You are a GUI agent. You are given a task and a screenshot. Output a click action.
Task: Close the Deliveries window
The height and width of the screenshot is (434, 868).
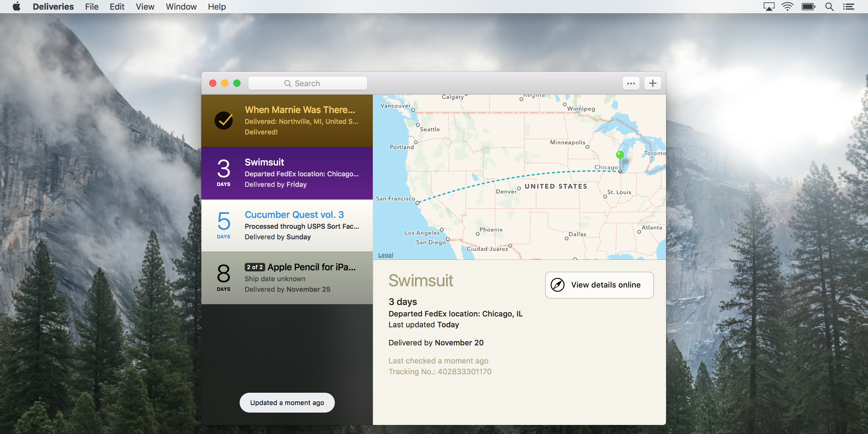tap(212, 83)
